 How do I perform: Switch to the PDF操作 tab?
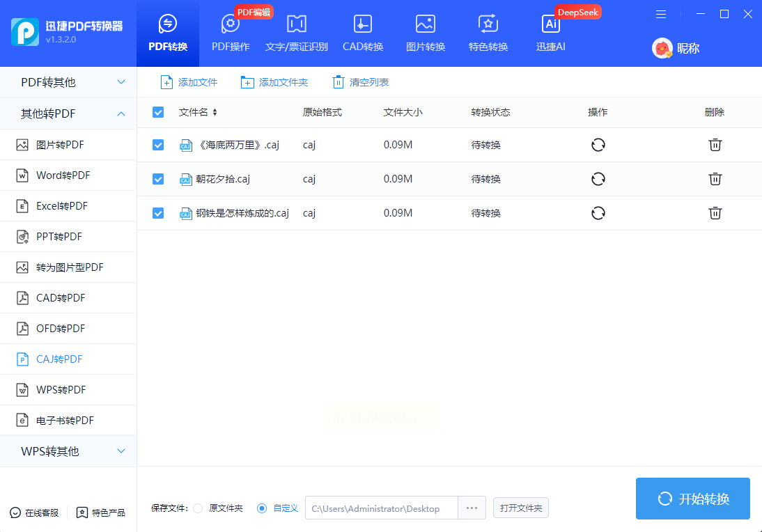point(231,33)
